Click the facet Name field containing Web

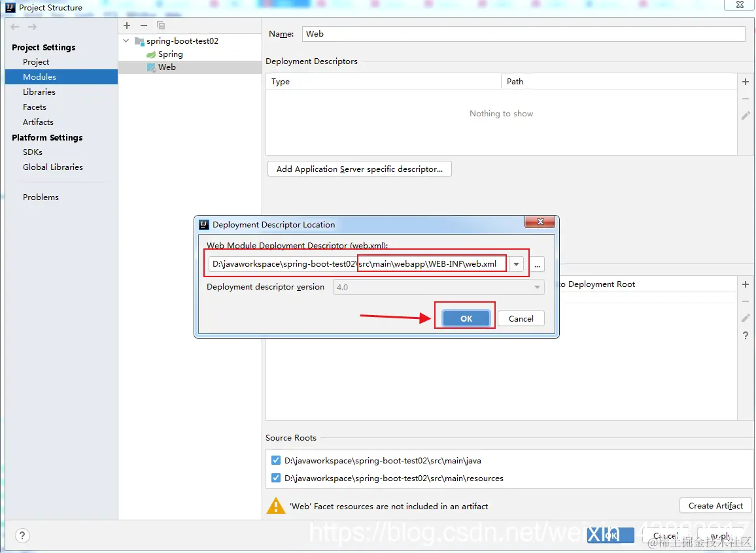click(x=524, y=34)
